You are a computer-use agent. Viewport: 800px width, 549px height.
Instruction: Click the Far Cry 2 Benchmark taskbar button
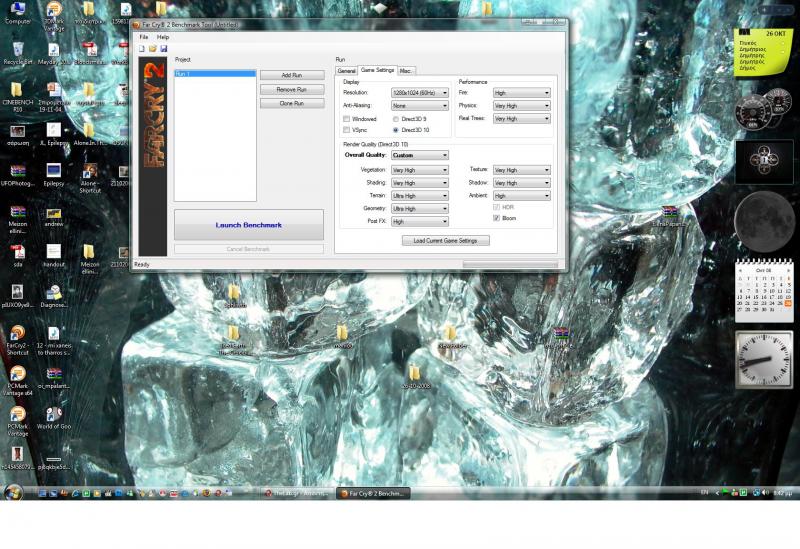[373, 493]
